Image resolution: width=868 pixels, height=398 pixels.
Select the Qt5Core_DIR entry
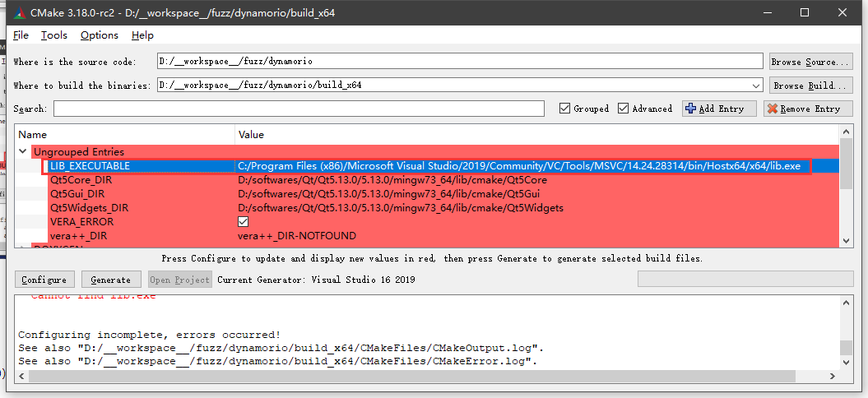point(81,180)
